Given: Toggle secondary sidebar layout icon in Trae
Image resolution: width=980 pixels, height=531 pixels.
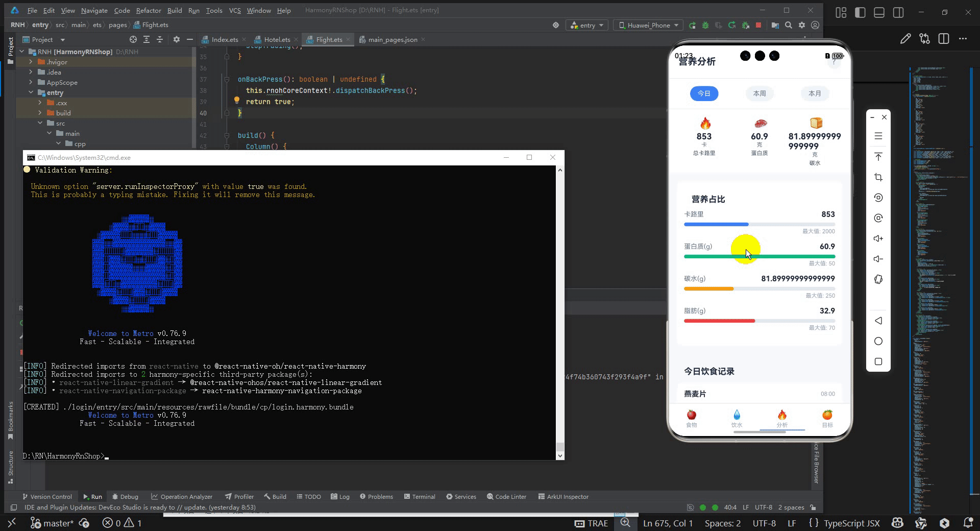Looking at the screenshot, I should pos(898,12).
